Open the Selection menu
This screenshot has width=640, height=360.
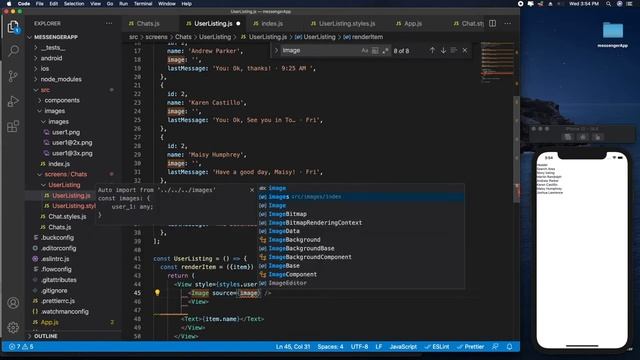[x=74, y=4]
